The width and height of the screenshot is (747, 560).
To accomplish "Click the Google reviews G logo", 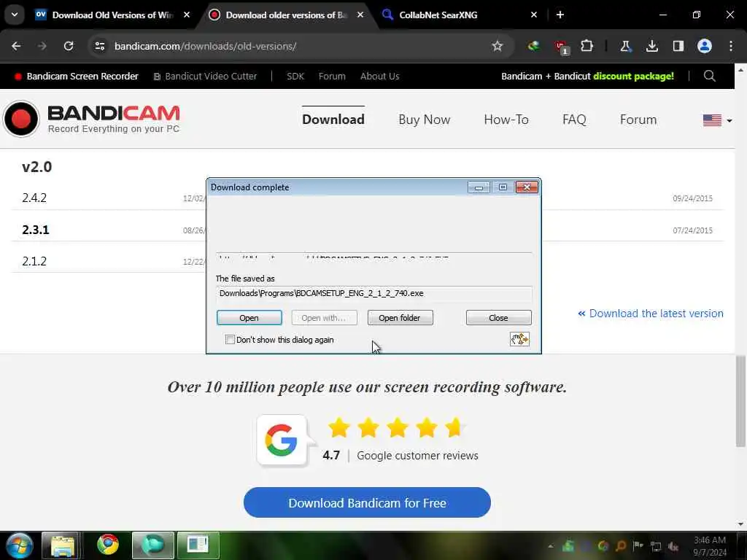I will click(282, 440).
